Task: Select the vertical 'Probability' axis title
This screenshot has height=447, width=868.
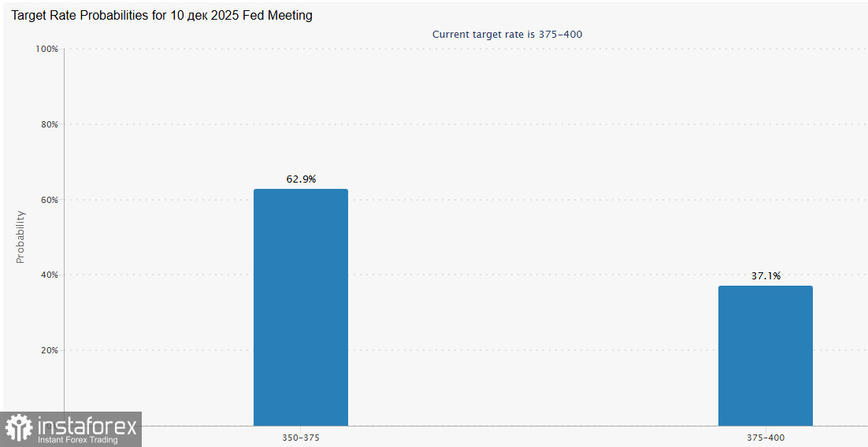Action: (21, 237)
